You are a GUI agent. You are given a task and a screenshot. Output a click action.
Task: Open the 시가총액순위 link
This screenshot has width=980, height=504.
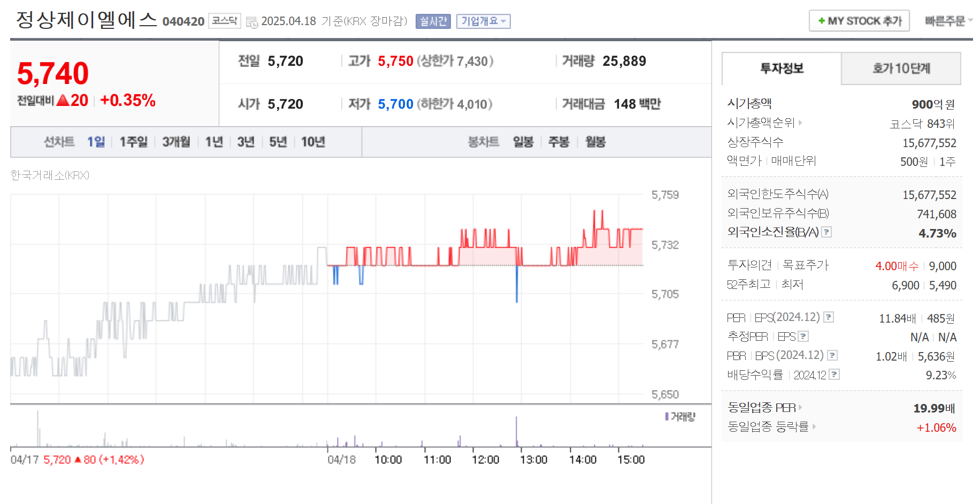761,123
